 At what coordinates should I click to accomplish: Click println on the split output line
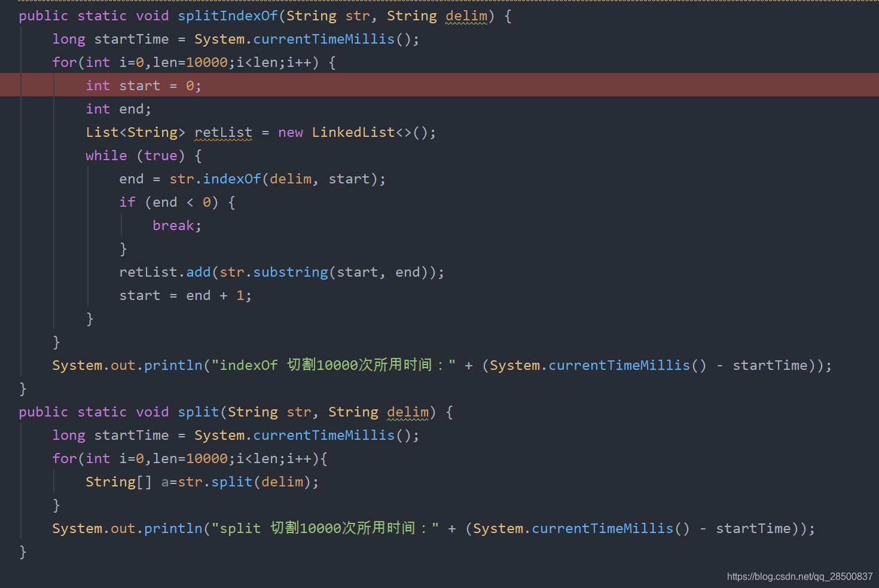[x=173, y=528]
